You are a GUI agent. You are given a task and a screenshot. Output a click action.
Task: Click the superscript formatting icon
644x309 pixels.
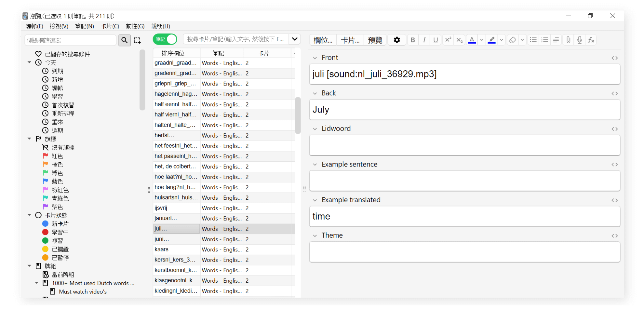click(448, 40)
